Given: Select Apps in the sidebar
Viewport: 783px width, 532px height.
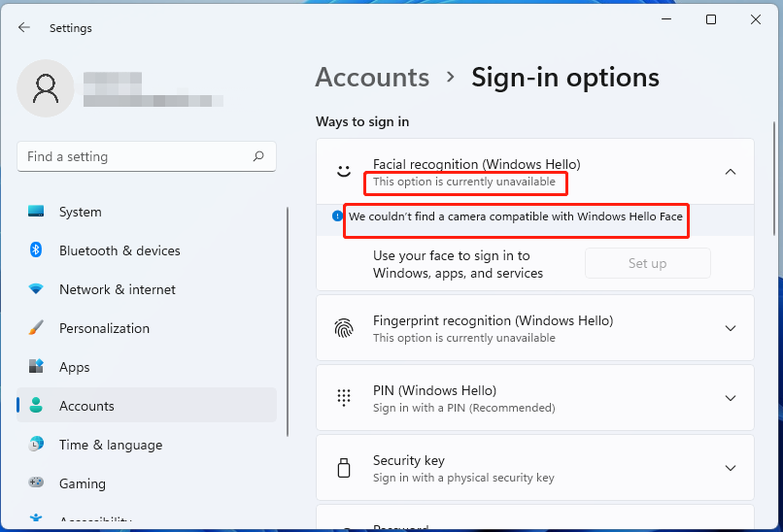Looking at the screenshot, I should click(147, 367).
